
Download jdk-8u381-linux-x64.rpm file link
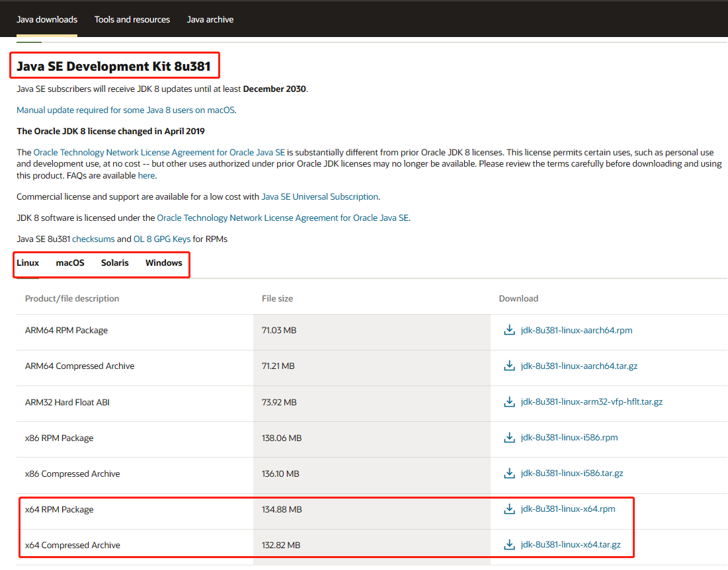(x=568, y=509)
